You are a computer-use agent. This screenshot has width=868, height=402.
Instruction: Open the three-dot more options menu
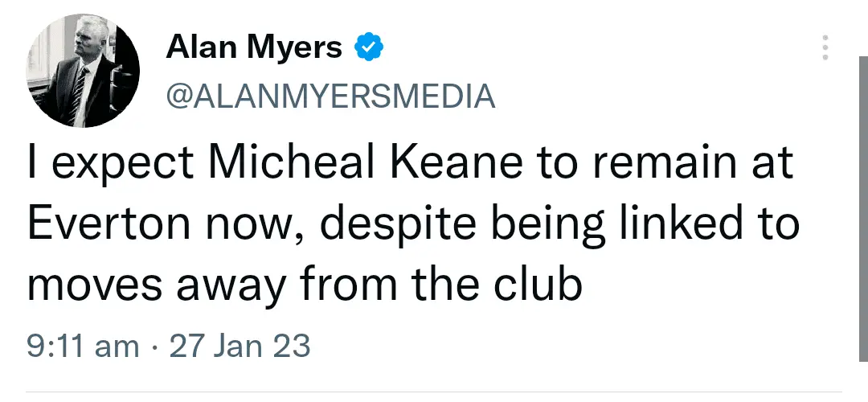[825, 48]
